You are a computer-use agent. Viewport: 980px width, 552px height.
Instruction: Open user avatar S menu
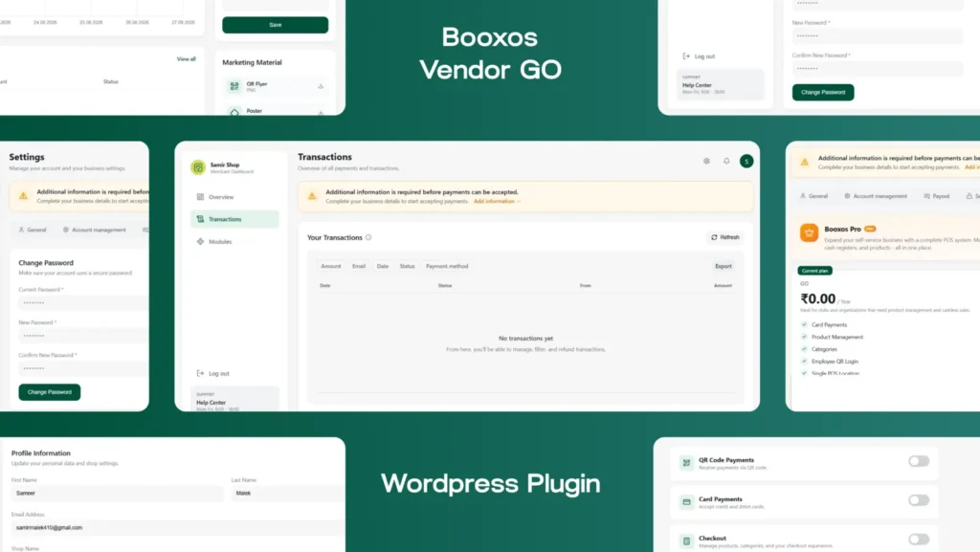(x=746, y=161)
